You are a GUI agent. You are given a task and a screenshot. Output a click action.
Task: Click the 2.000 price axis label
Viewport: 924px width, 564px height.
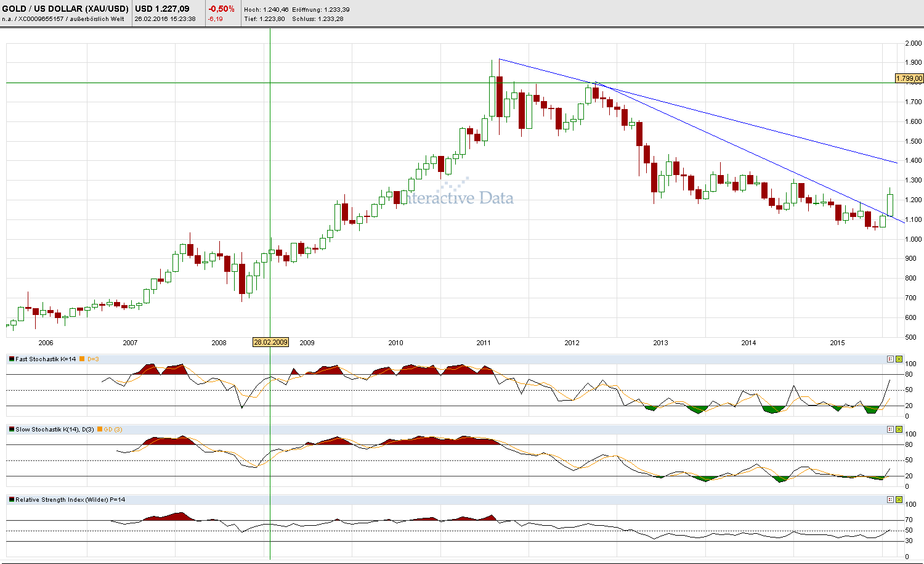coord(914,43)
